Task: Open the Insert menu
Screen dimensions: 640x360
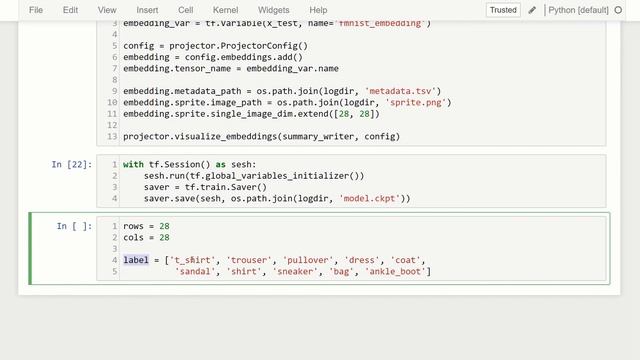Action: [147, 10]
